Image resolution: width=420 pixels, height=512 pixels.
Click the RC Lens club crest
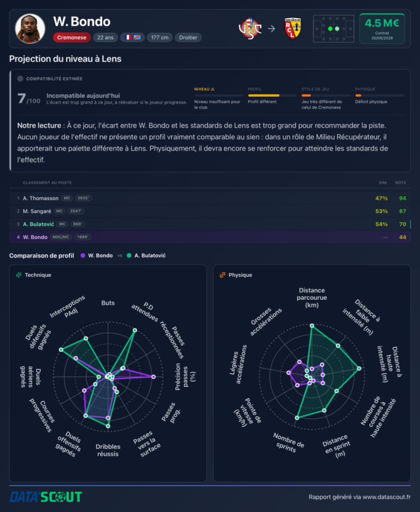(x=292, y=28)
